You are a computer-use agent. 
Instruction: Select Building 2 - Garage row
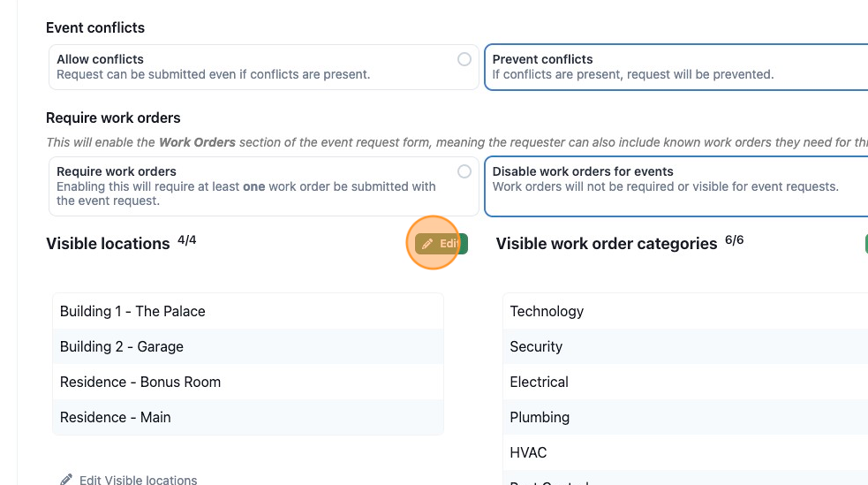pos(248,346)
